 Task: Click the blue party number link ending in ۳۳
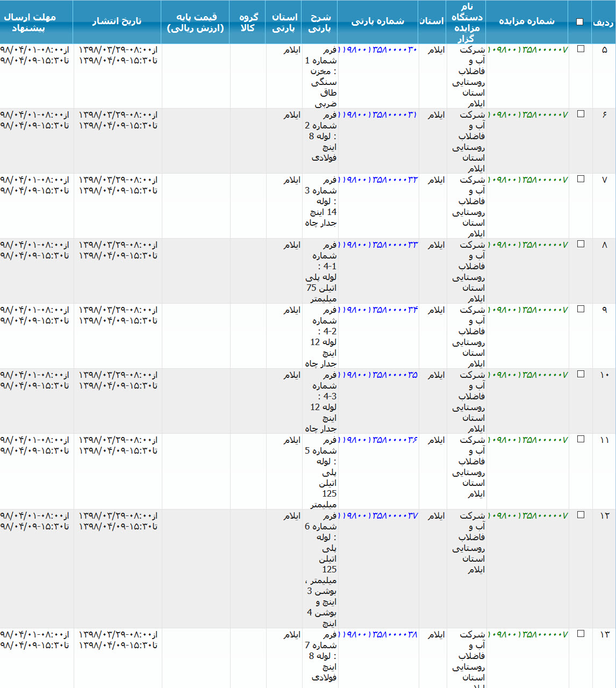pos(378,245)
